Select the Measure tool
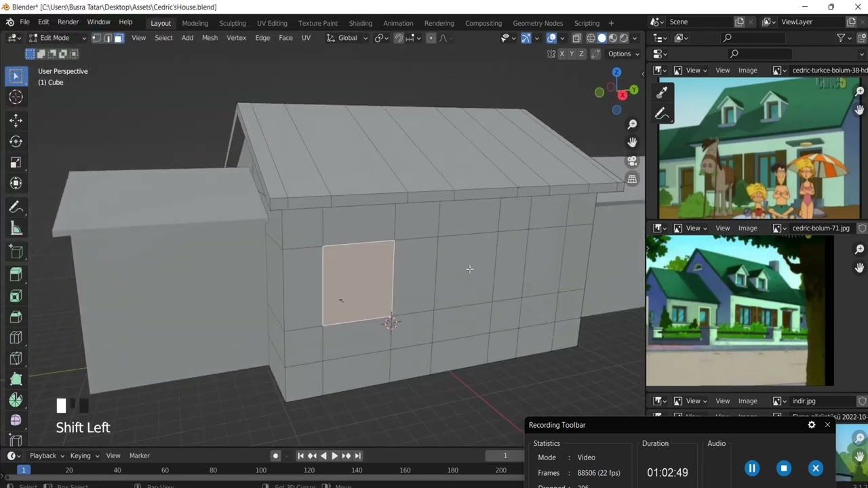 click(x=16, y=228)
